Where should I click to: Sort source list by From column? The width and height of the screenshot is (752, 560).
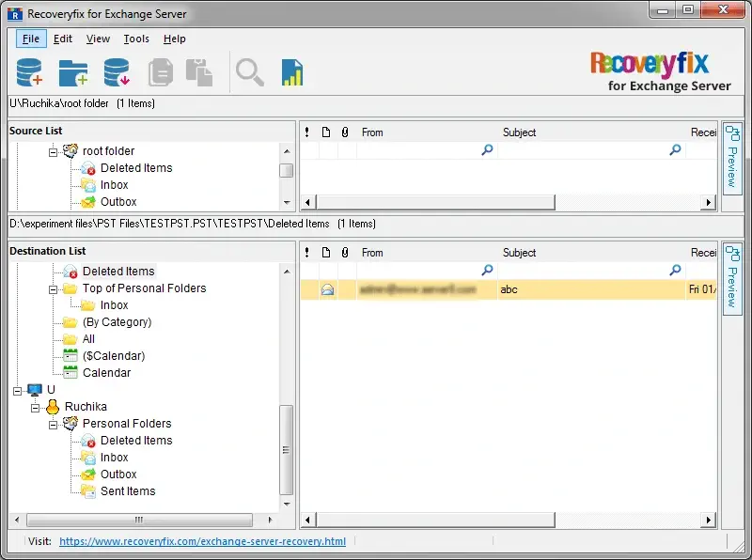(x=372, y=132)
